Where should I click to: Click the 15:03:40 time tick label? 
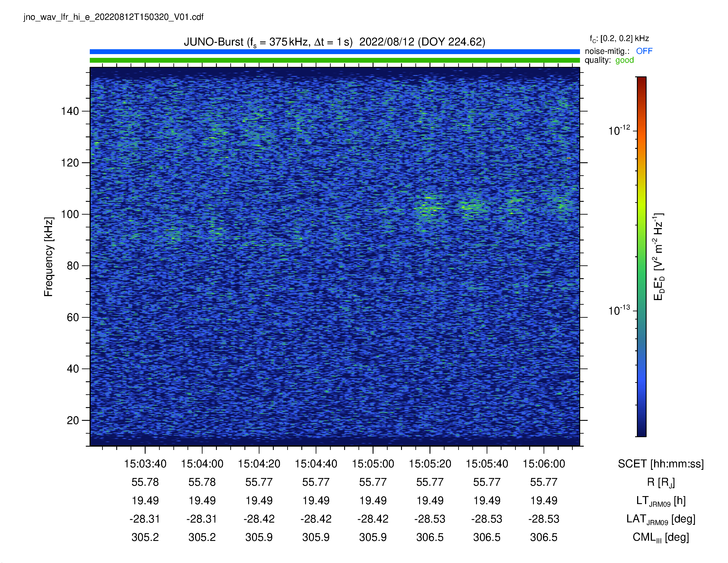click(x=145, y=464)
